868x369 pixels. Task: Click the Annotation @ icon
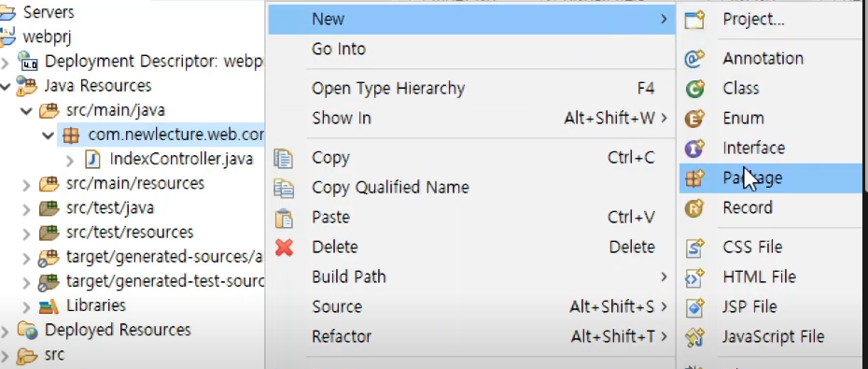[x=694, y=58]
